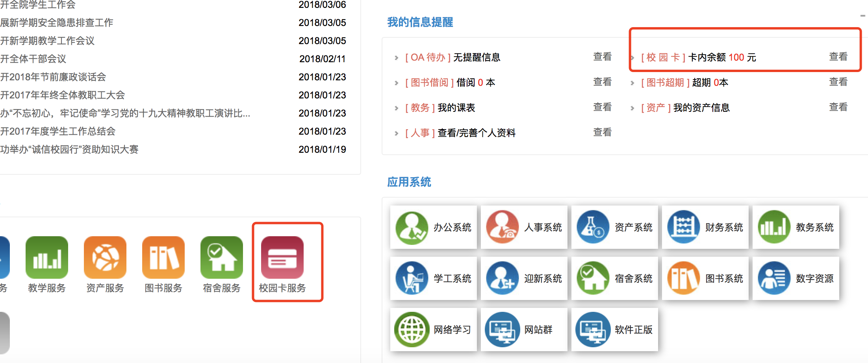This screenshot has width=868, height=363.
Task: Select the 图书服务 books icon
Action: tap(163, 257)
